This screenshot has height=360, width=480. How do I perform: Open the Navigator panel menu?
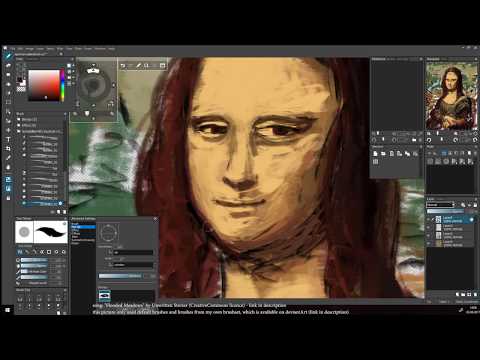click(x=476, y=59)
